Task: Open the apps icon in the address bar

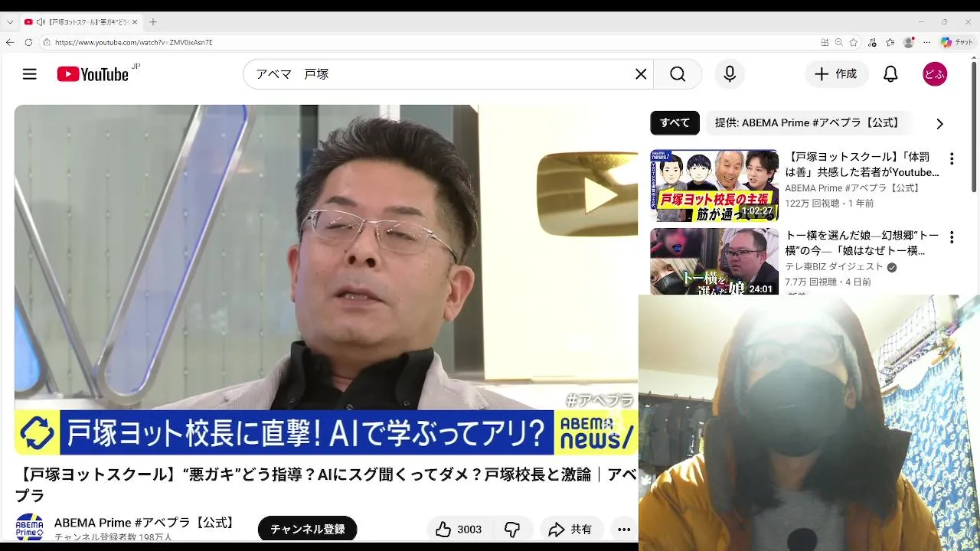Action: [825, 42]
